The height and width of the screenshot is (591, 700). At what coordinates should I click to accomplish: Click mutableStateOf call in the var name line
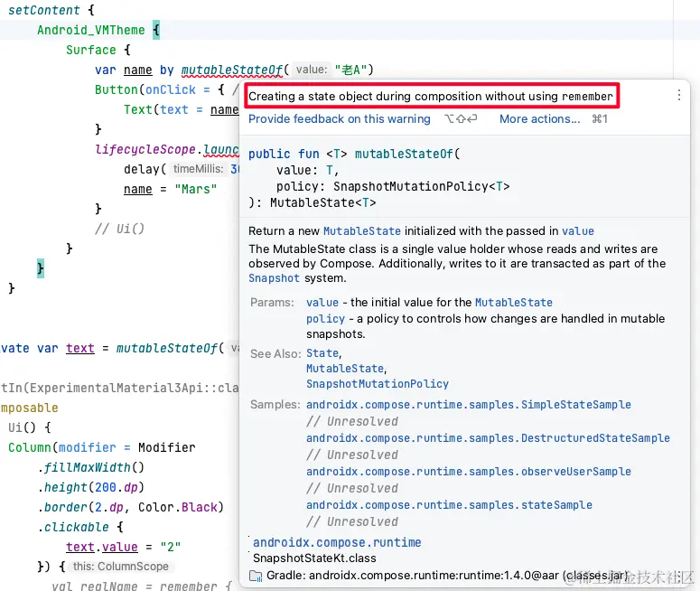[232, 70]
